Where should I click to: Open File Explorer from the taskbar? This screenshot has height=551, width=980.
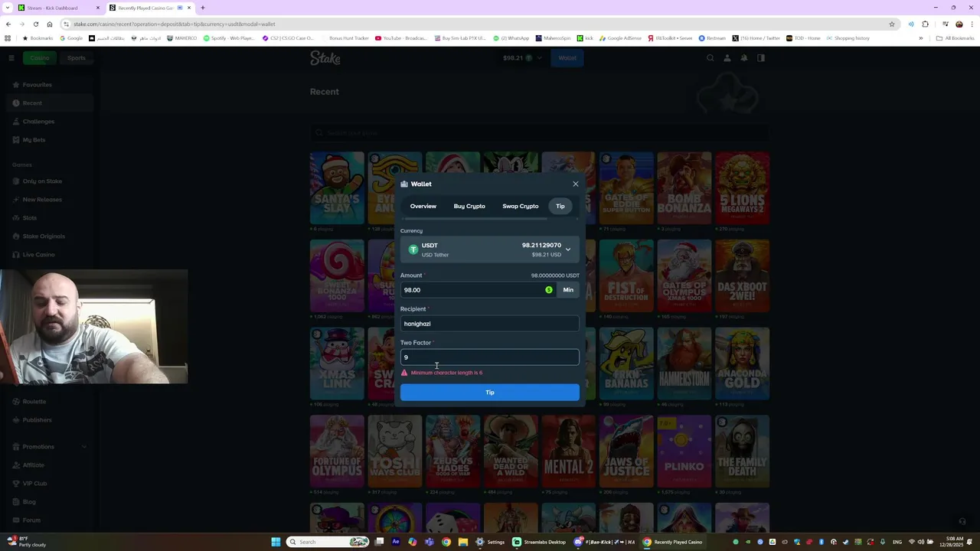pyautogui.click(x=463, y=542)
